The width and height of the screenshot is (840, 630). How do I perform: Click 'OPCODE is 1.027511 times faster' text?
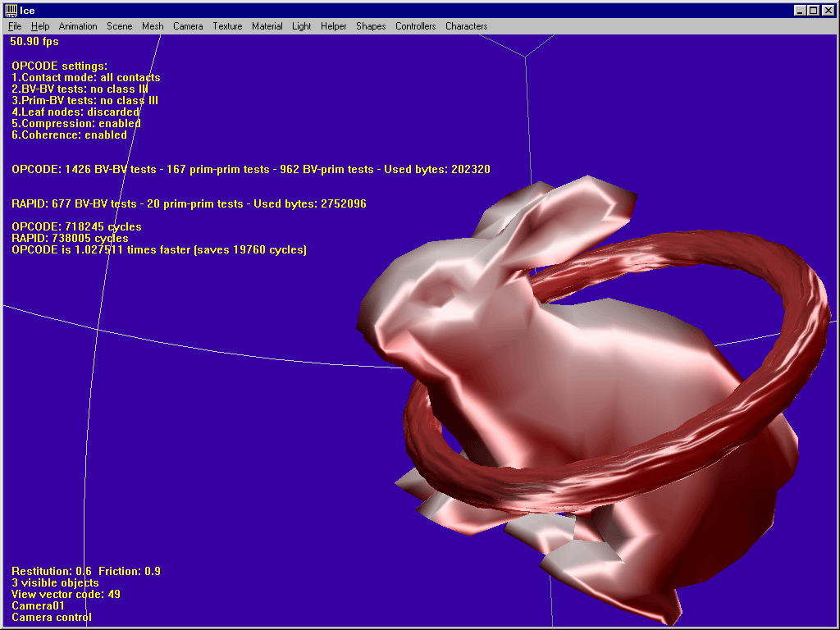(101, 249)
